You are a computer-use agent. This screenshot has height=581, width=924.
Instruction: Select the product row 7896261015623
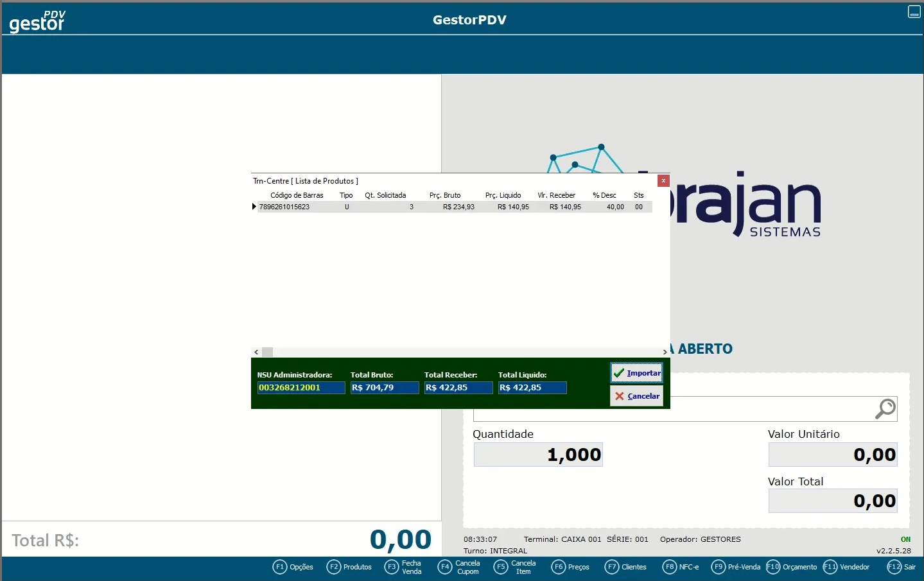[449, 207]
